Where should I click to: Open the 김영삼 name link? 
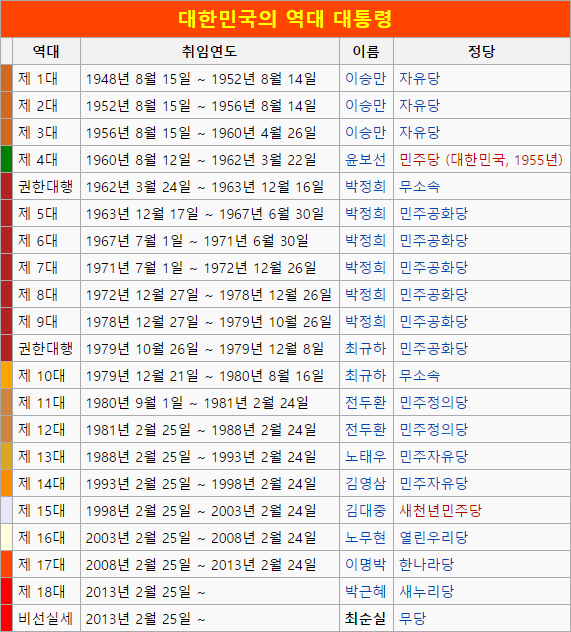coord(365,483)
